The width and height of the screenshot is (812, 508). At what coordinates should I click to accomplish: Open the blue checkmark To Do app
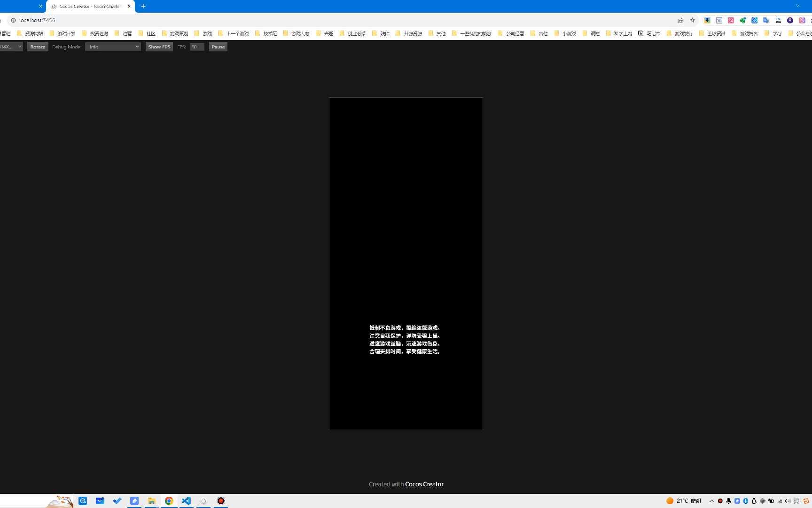(x=117, y=501)
